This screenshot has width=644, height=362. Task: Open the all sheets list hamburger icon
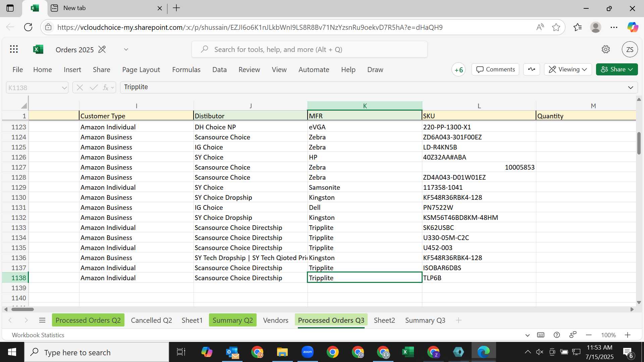tap(42, 320)
